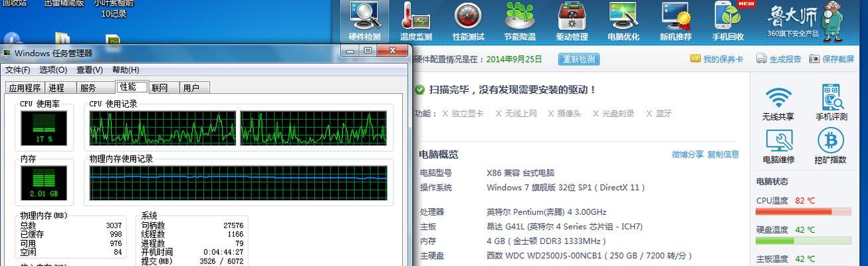Image resolution: width=868 pixels, height=266 pixels.
Task: Open 无线共享 WiFi sharing tool
Action: pyautogui.click(x=778, y=104)
